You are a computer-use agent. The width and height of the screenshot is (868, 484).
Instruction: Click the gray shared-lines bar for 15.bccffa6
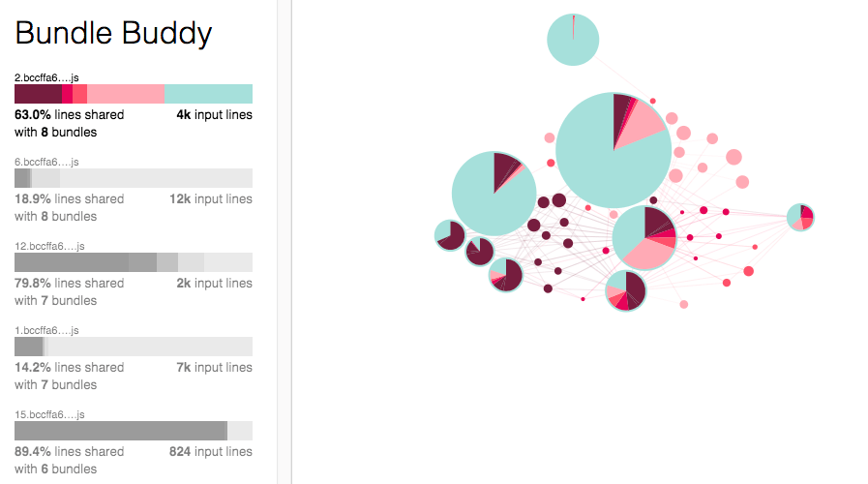(121, 431)
